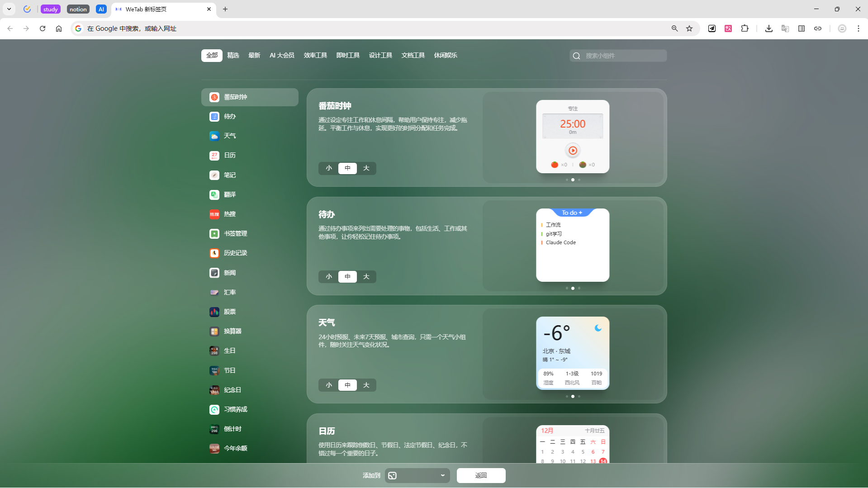Choose the 日历 calendar icon in sidebar
This screenshot has height=488, width=868.
tap(214, 156)
